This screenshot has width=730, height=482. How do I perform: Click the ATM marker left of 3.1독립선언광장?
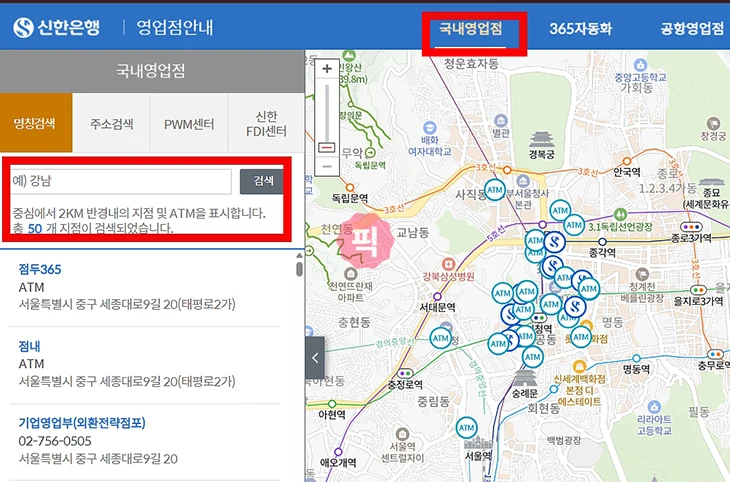pyautogui.click(x=574, y=225)
